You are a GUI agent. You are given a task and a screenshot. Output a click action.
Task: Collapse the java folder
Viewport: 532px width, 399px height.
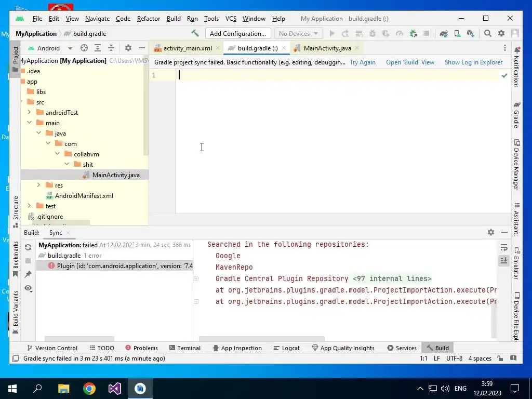click(x=38, y=133)
